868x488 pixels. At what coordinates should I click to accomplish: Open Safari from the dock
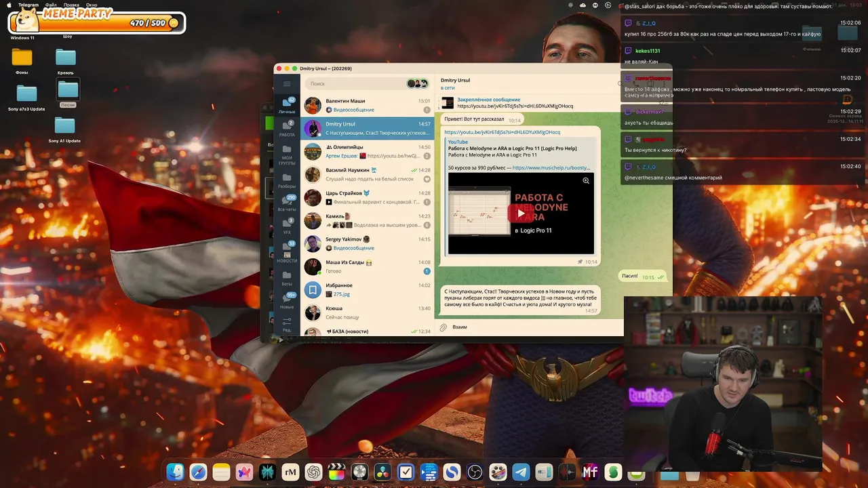(x=198, y=472)
